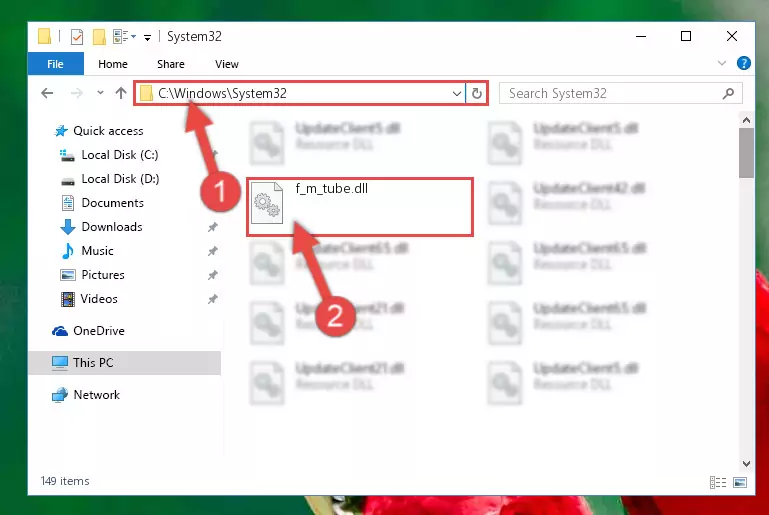Click the pin icon next to Videos
769x515 pixels.
(x=212, y=299)
